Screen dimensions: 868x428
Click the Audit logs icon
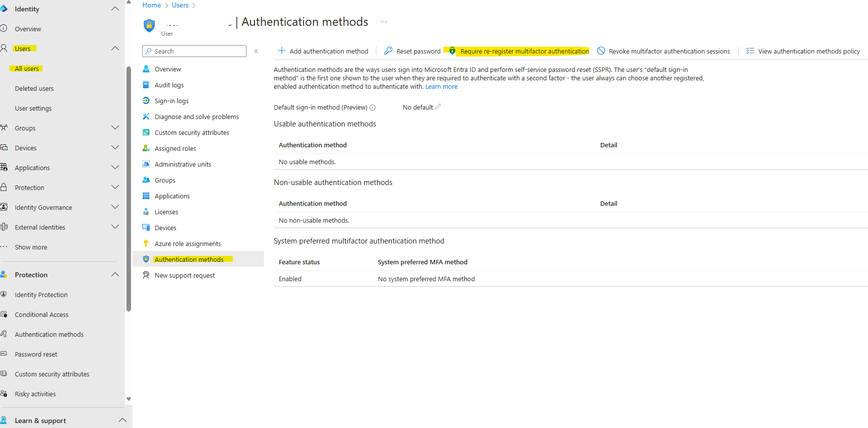point(146,85)
